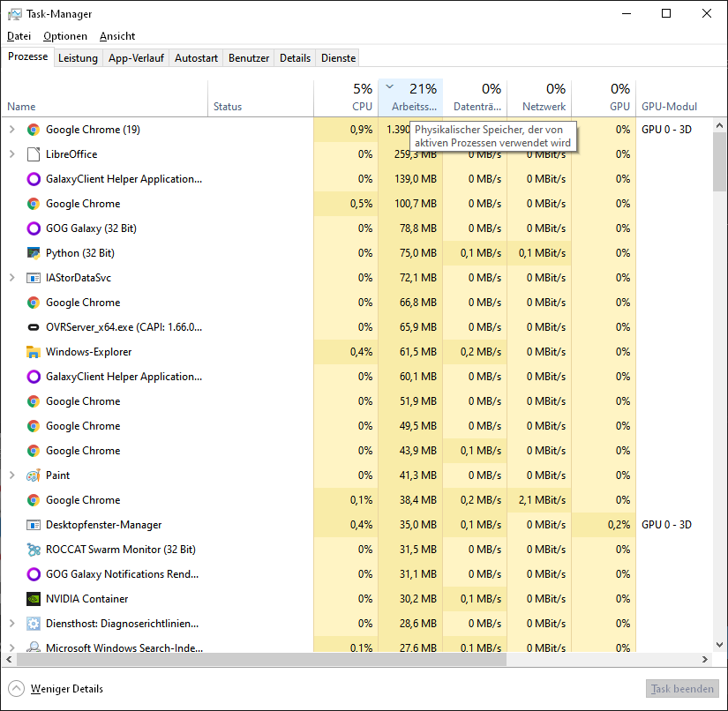Click the Windows-Explorer folder icon

pyautogui.click(x=33, y=352)
